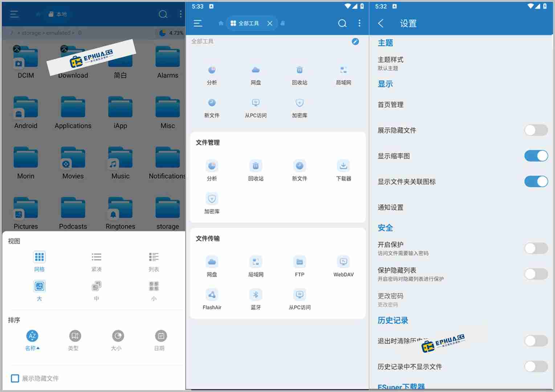Open the 网盘 cloud drive tool
Screen dimensions: 555x392
256,74
